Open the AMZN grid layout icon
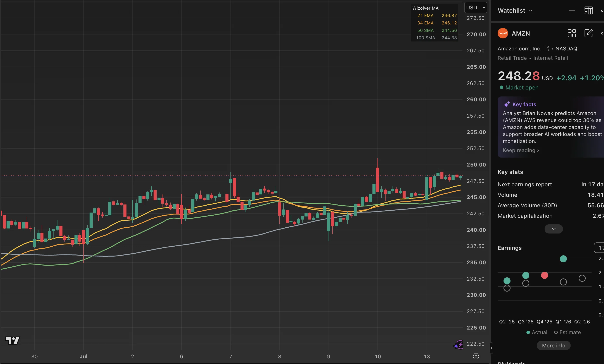The width and height of the screenshot is (604, 364). pos(572,33)
